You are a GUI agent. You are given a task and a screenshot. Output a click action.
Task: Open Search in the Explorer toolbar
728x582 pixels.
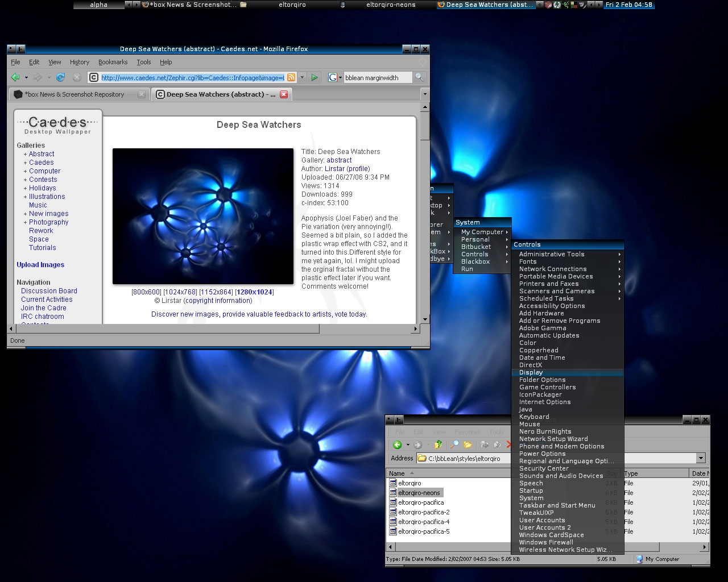(x=454, y=444)
